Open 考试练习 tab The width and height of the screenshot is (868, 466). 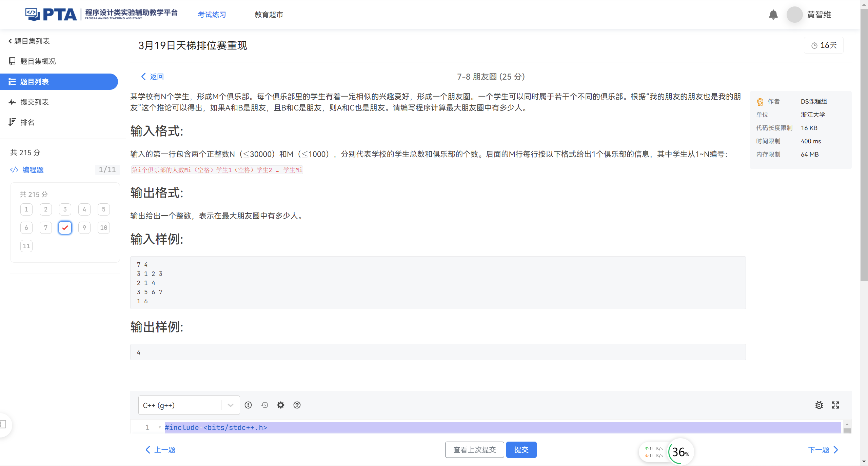tap(212, 15)
